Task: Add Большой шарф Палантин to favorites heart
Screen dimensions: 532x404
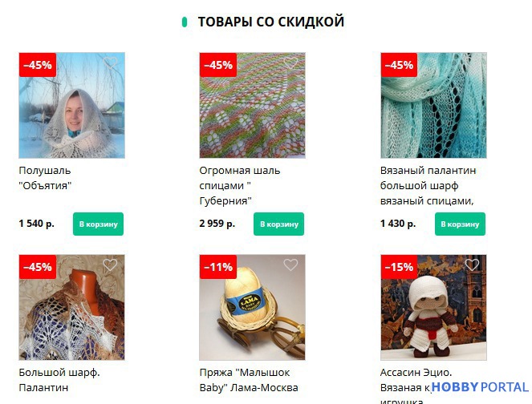Action: 110,265
